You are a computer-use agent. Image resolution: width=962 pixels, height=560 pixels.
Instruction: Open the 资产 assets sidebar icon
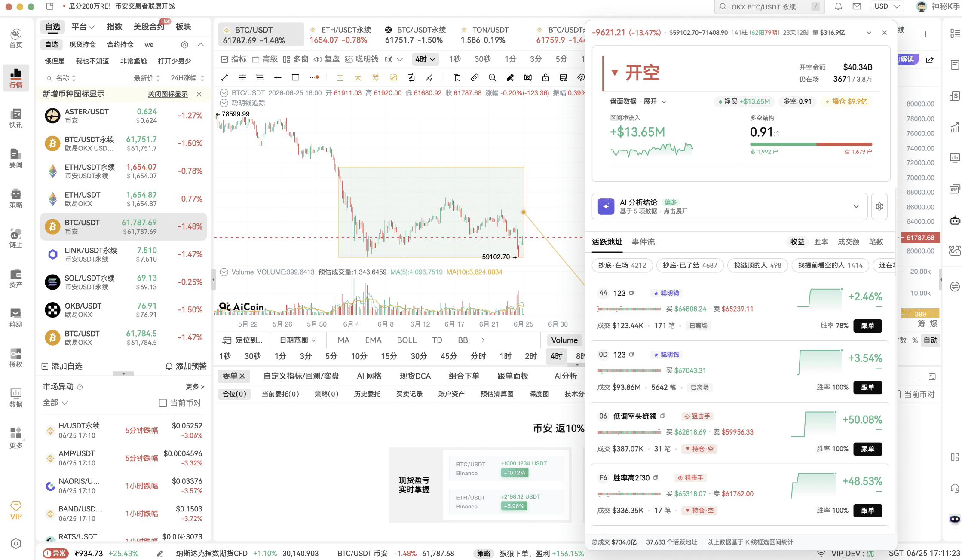(x=16, y=278)
